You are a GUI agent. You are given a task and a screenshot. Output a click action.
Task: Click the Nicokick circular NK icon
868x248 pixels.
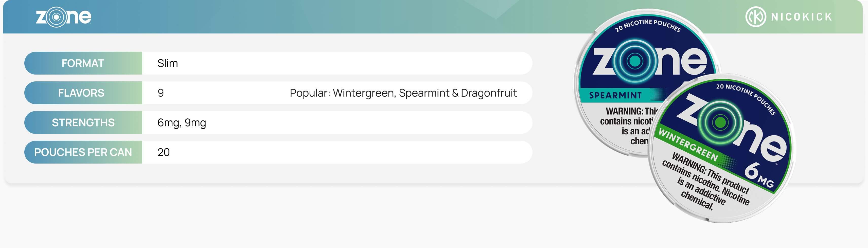pyautogui.click(x=755, y=17)
